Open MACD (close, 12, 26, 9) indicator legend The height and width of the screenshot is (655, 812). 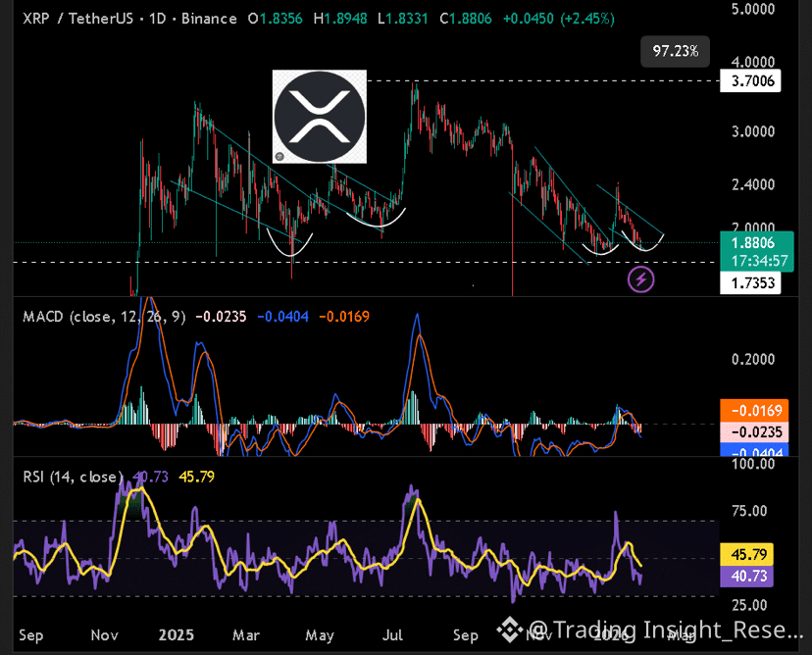[99, 317]
